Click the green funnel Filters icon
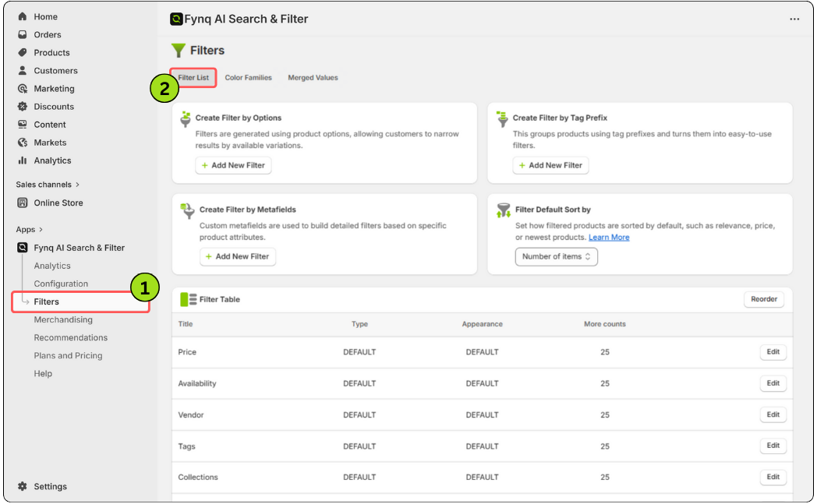 coord(179,51)
